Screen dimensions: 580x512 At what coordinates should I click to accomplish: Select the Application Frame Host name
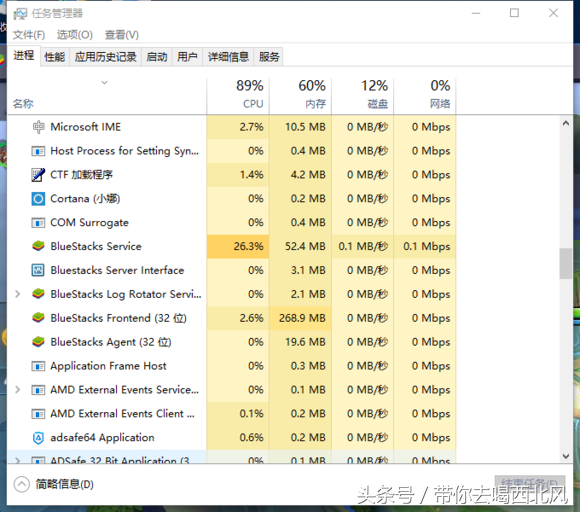tap(108, 366)
